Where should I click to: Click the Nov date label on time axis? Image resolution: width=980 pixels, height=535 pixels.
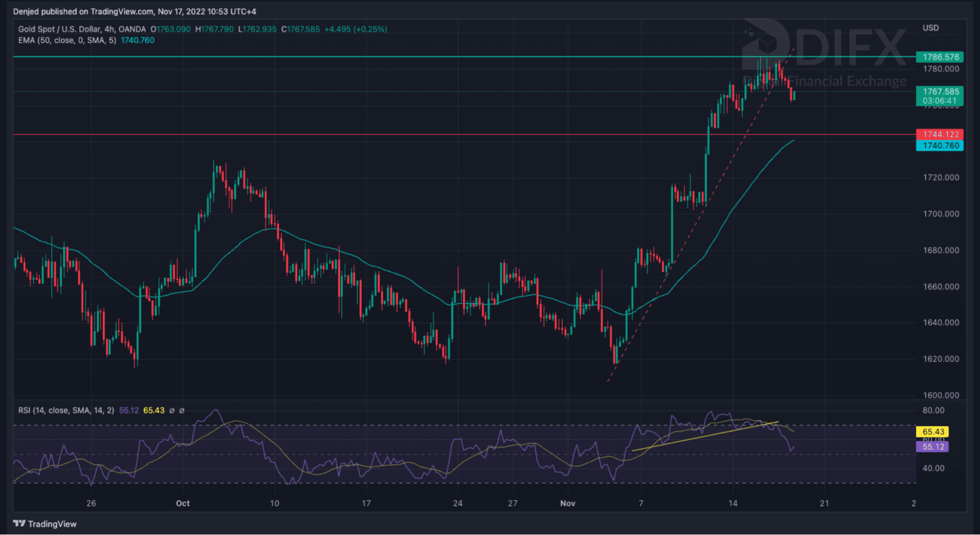[x=567, y=503]
